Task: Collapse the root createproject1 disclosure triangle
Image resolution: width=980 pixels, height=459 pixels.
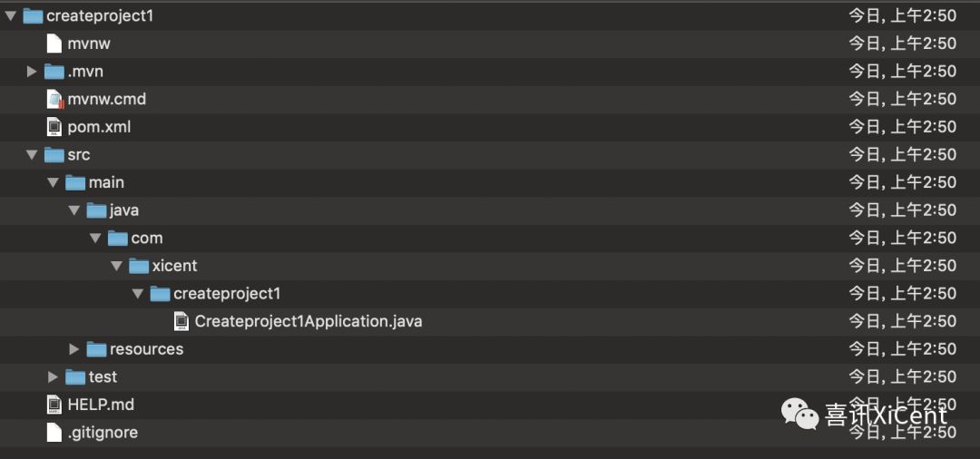Action: tap(11, 15)
